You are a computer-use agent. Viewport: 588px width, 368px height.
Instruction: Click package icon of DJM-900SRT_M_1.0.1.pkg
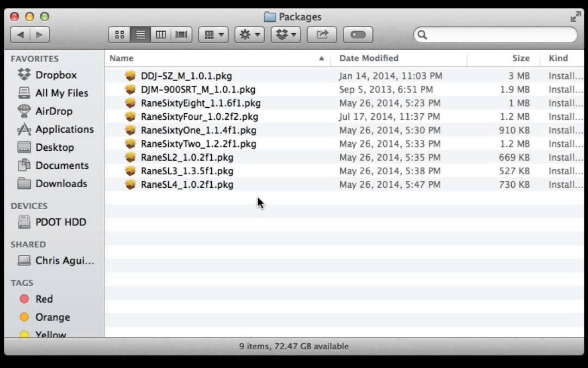coord(130,89)
